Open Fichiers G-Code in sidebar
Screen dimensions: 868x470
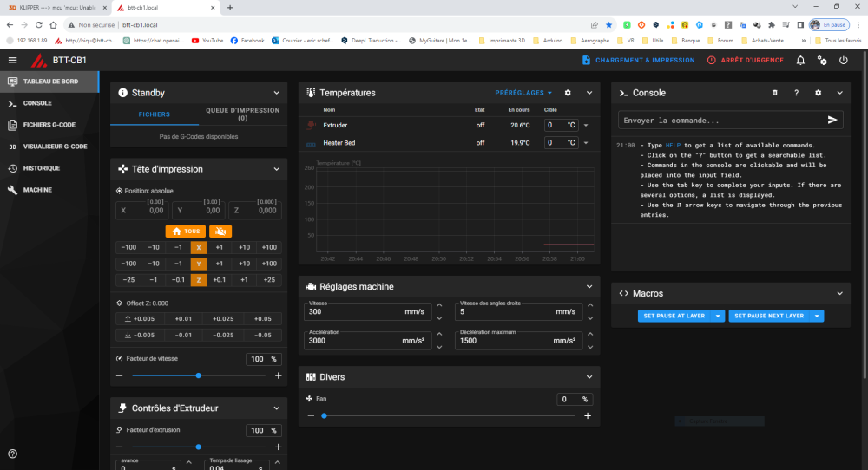click(x=49, y=125)
